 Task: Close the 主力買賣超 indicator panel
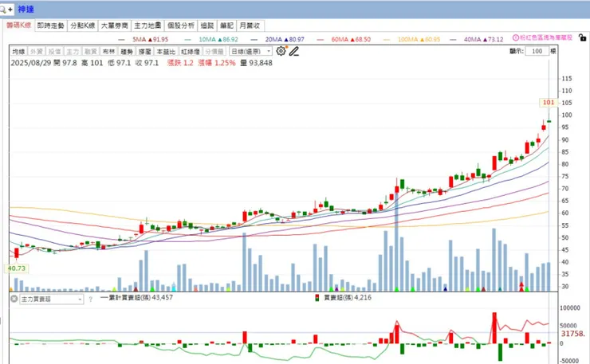point(14,299)
